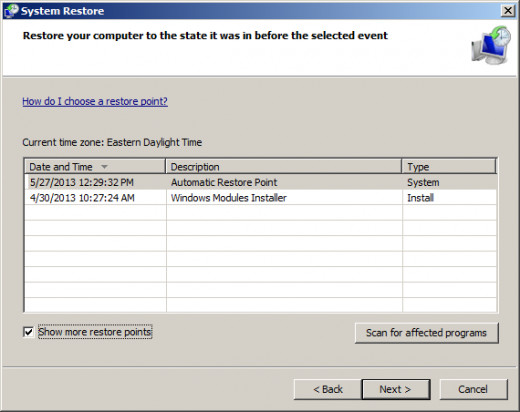This screenshot has height=412, width=520.
Task: Click the System Restore computer clock graphic
Action: 491,45
